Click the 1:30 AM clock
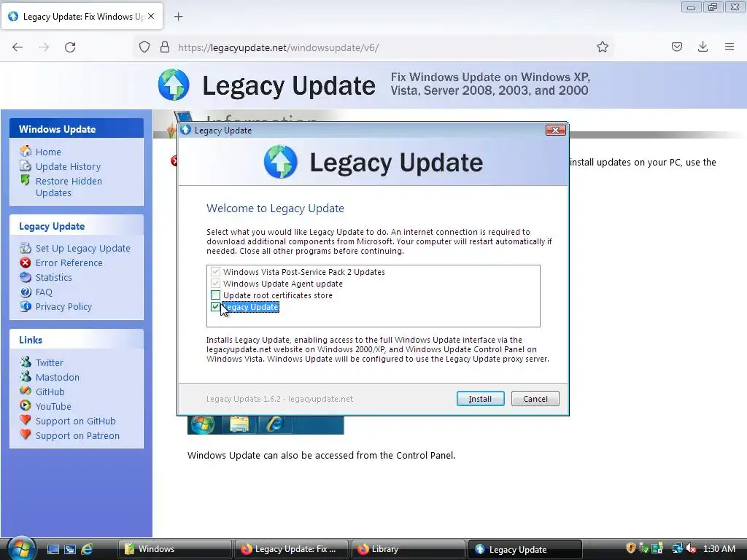 (x=719, y=548)
